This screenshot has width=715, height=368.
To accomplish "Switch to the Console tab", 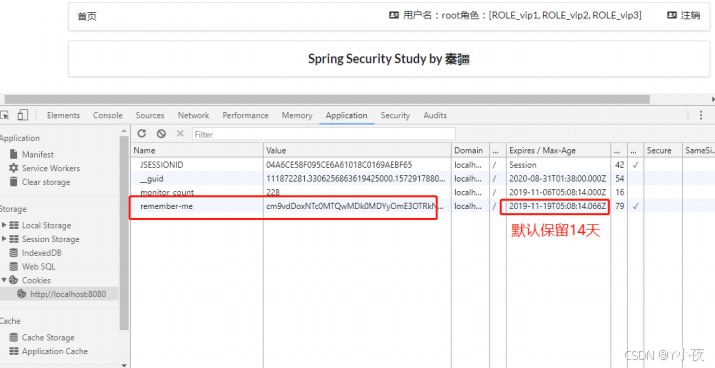I will pos(108,115).
